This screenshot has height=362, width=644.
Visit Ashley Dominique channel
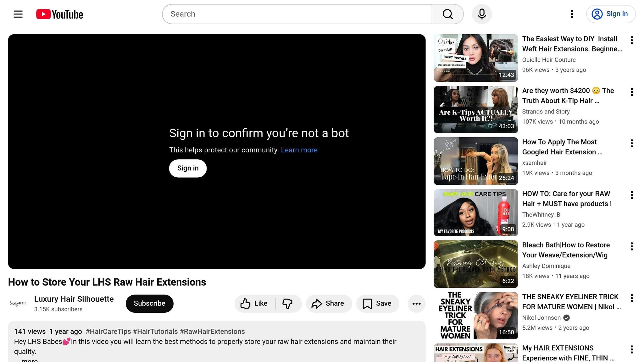click(x=546, y=266)
